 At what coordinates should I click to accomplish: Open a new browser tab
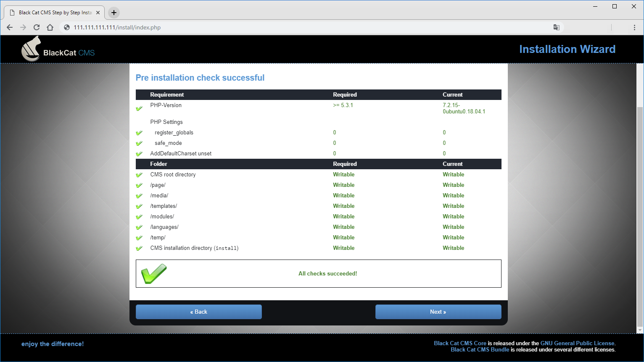tap(114, 13)
